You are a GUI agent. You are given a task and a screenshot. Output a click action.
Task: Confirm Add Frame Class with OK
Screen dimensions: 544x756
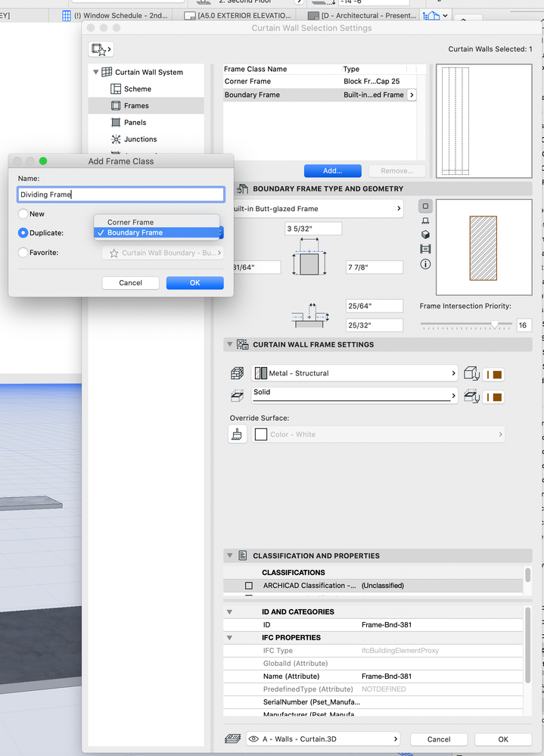pyautogui.click(x=194, y=283)
